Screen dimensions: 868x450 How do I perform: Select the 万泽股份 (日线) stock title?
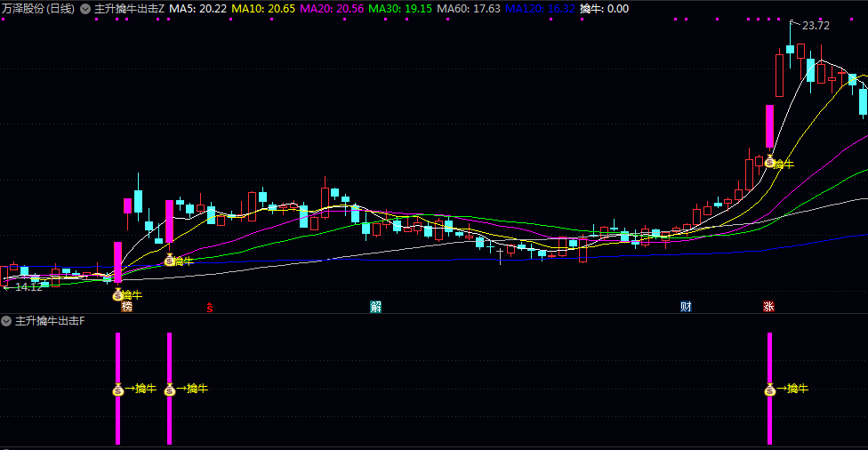pyautogui.click(x=38, y=9)
